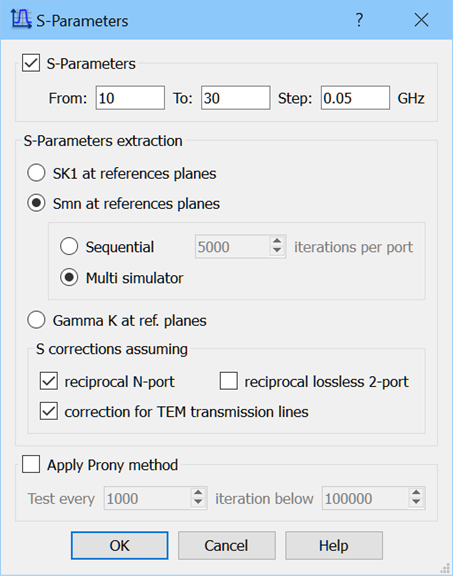This screenshot has width=453, height=576.
Task: Choose the Sequential radio button
Action: 69,246
